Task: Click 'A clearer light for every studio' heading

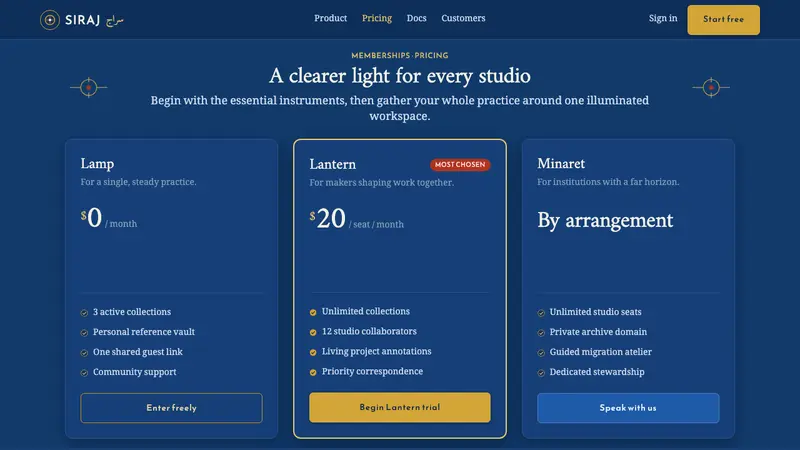Action: (x=399, y=76)
